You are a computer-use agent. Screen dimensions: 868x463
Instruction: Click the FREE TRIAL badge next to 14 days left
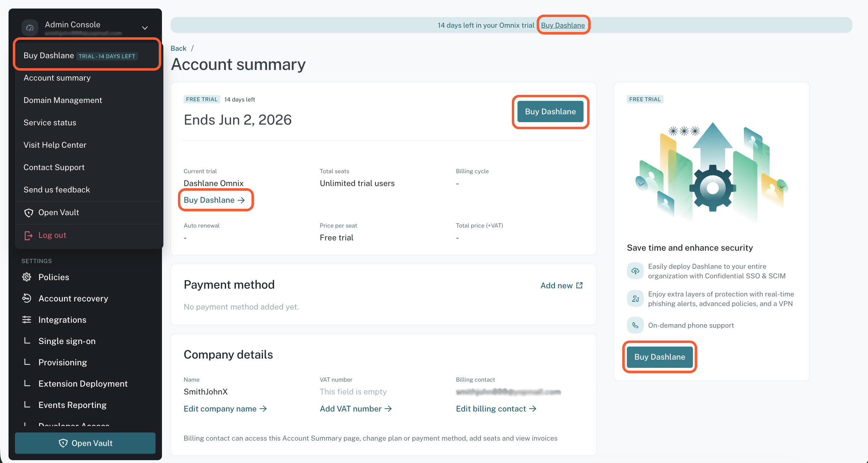(202, 99)
